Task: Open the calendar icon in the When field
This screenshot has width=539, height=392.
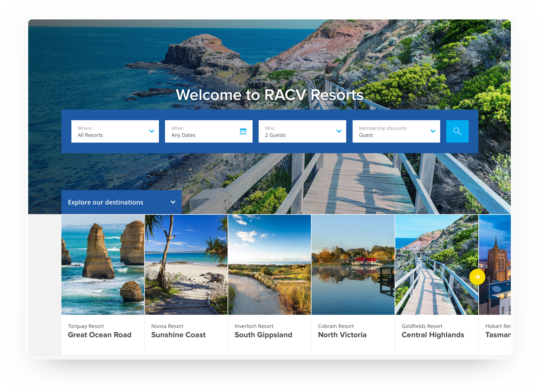Action: [243, 131]
